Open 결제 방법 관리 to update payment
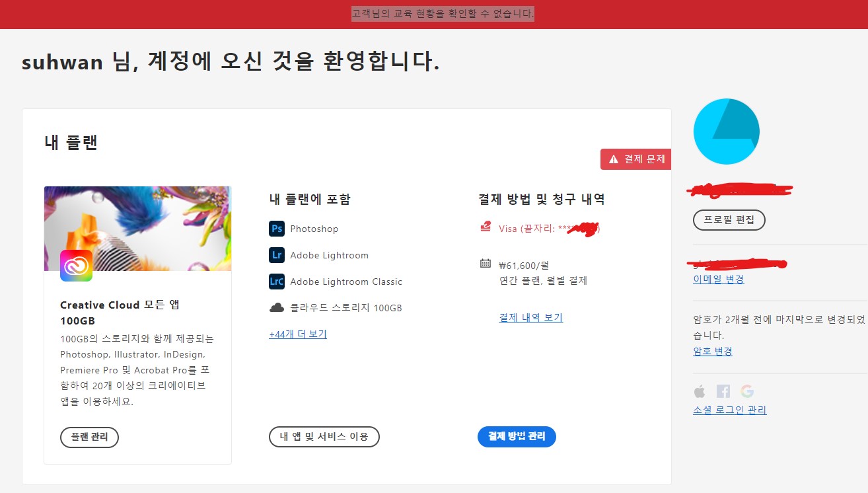The width and height of the screenshot is (868, 493). pos(517,437)
